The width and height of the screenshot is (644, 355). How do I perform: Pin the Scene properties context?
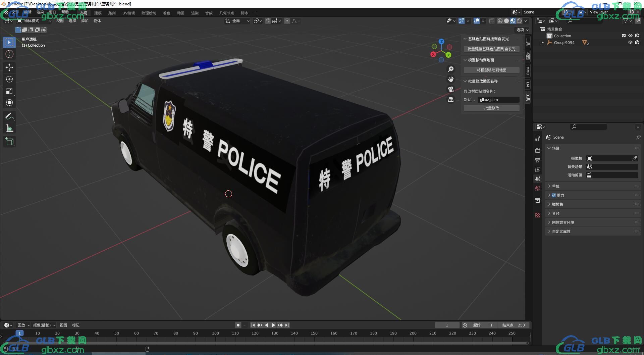pyautogui.click(x=638, y=137)
